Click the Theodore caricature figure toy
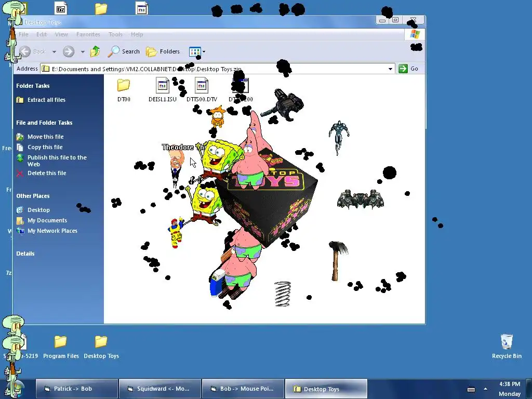This screenshot has width=532, height=399. click(176, 167)
